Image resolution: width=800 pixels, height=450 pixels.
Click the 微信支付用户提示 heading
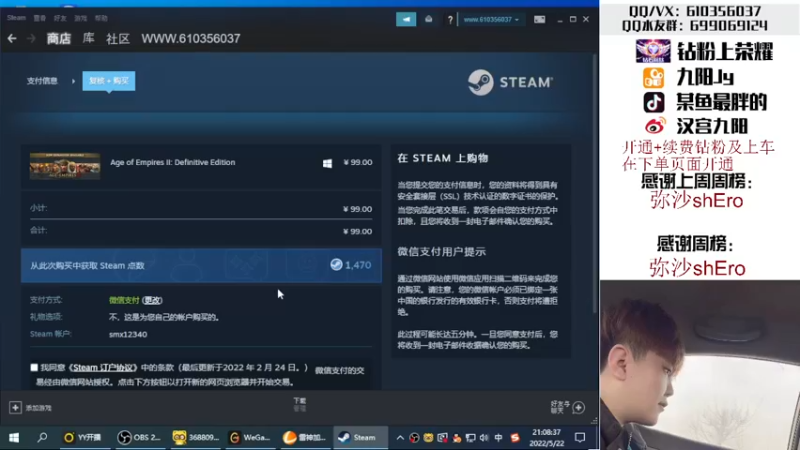click(442, 252)
